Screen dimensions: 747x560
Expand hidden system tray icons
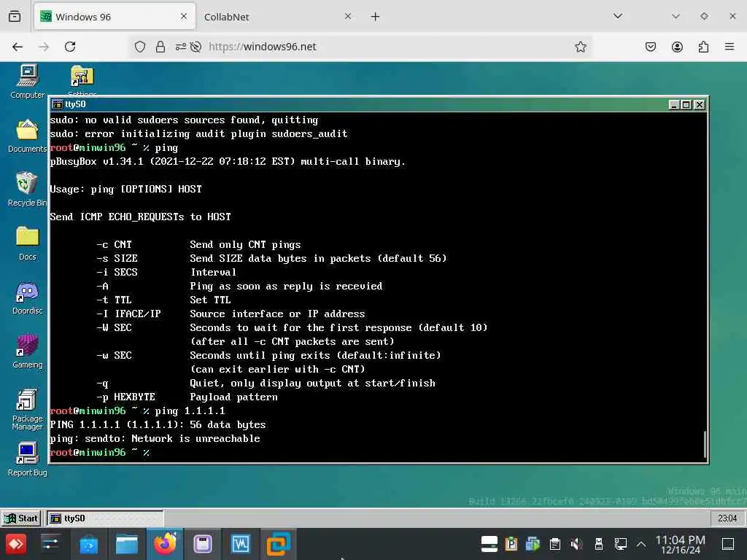641,544
